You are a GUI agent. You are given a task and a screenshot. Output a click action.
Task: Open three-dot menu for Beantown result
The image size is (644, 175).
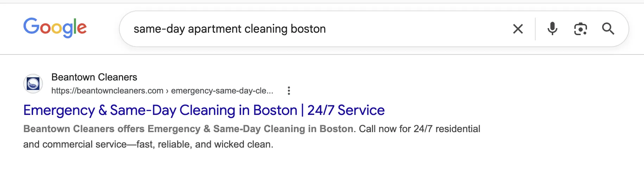pyautogui.click(x=289, y=91)
